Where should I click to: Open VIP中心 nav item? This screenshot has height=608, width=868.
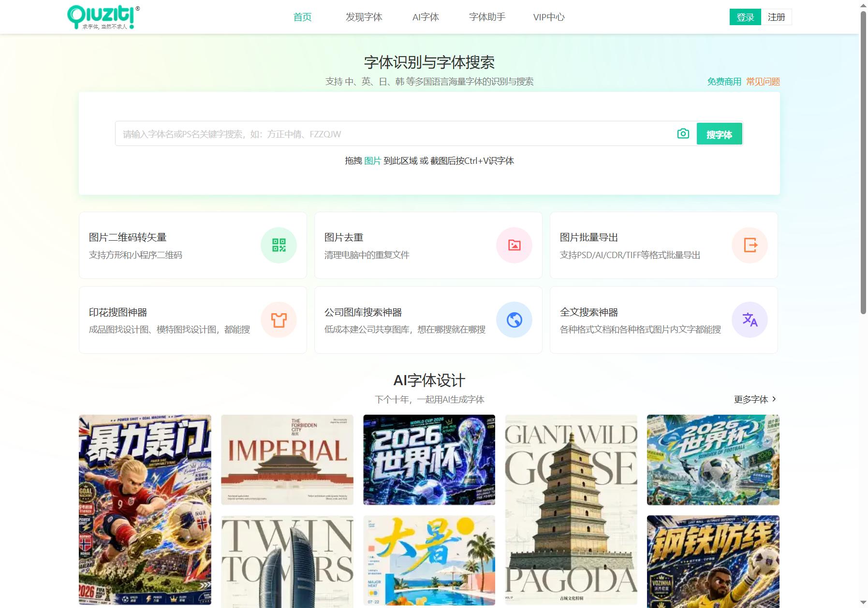tap(549, 17)
